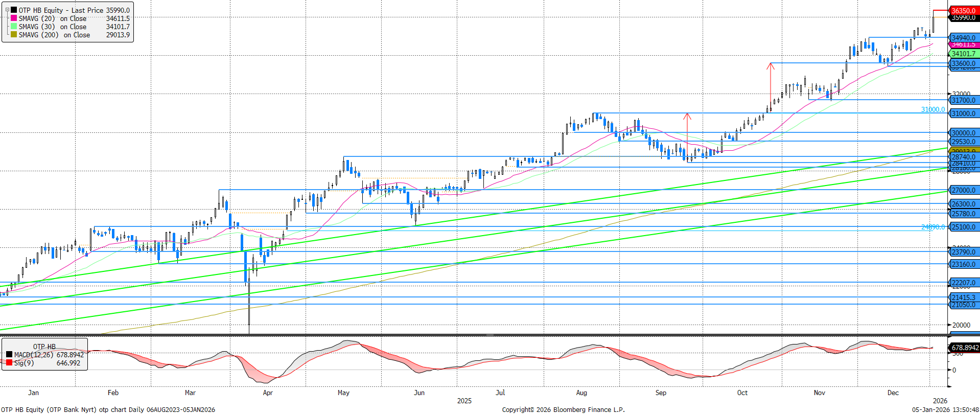980x414 pixels.
Task: Click the green 34101.7 moving average tag
Action: (x=963, y=54)
